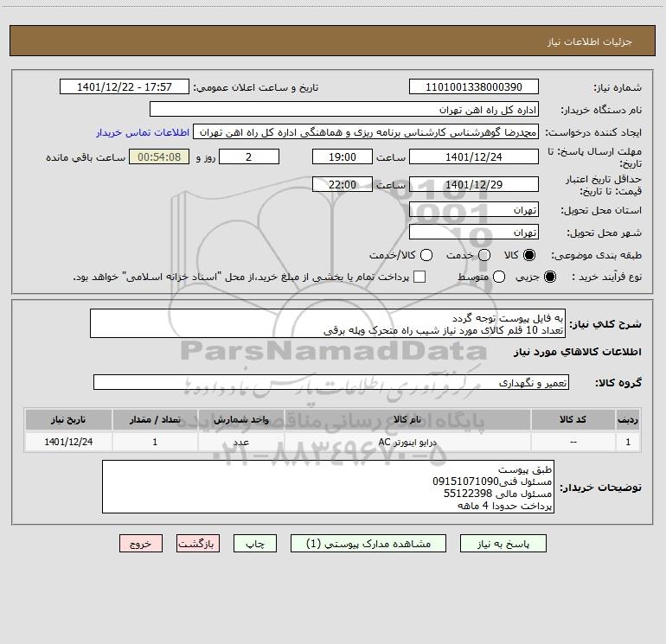Click the خروج exit button
The height and width of the screenshot is (644, 666).
coord(141,544)
